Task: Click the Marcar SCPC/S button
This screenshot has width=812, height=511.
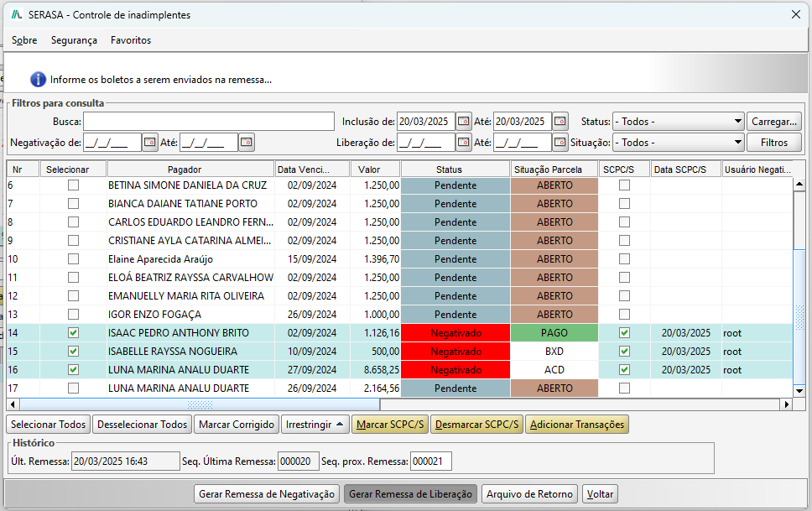Action: [x=390, y=425]
